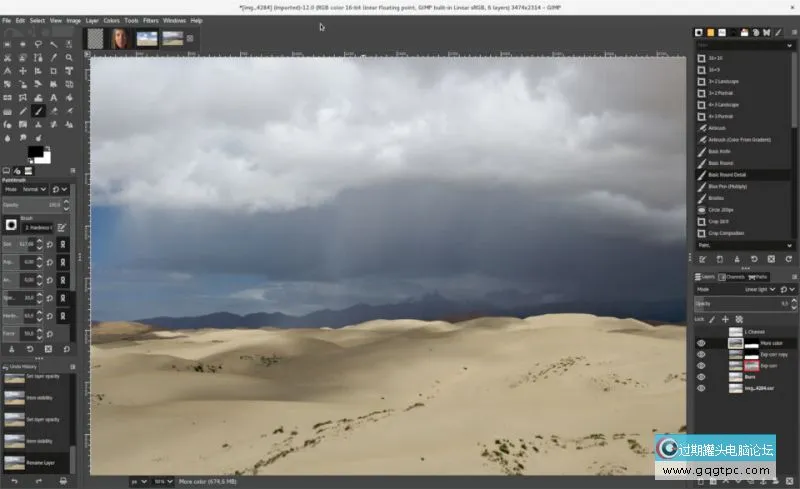The height and width of the screenshot is (489, 800).
Task: Click the black foreground color swatch
Action: [36, 152]
